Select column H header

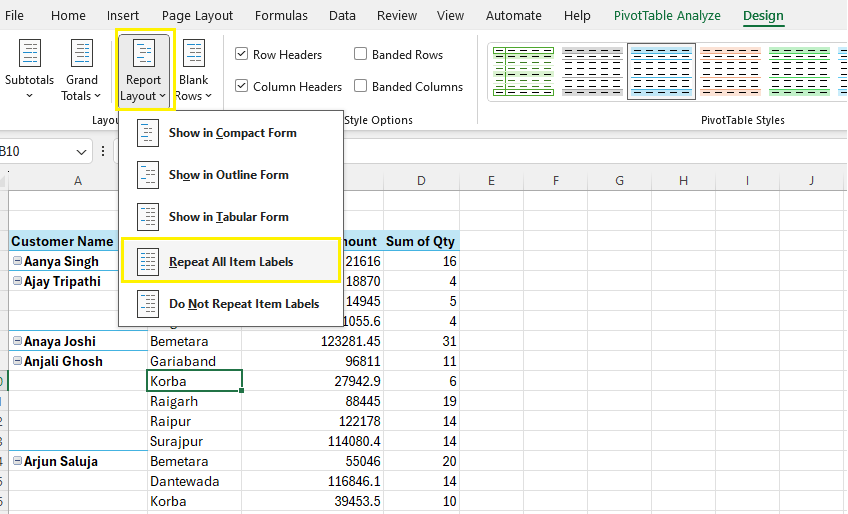[684, 181]
